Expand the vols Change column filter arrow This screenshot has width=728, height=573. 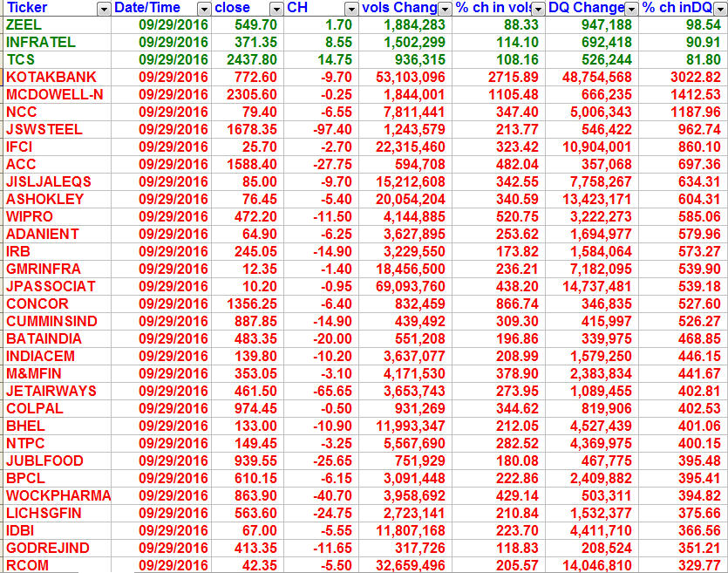445,8
